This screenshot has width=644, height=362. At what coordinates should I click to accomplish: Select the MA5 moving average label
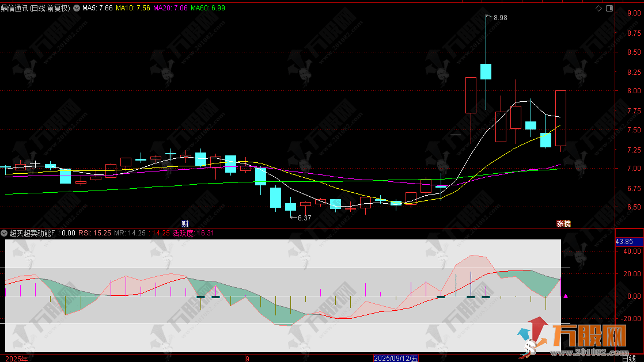coord(97,9)
